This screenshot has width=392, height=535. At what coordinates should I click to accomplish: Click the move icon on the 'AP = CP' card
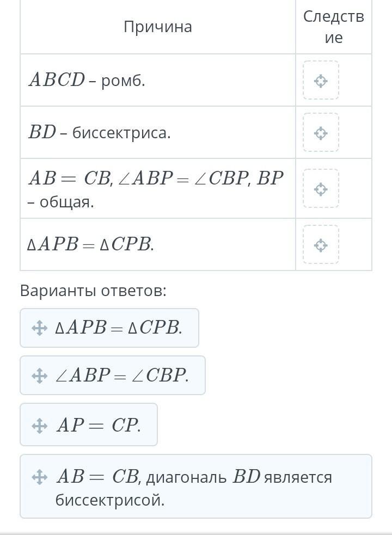click(39, 425)
